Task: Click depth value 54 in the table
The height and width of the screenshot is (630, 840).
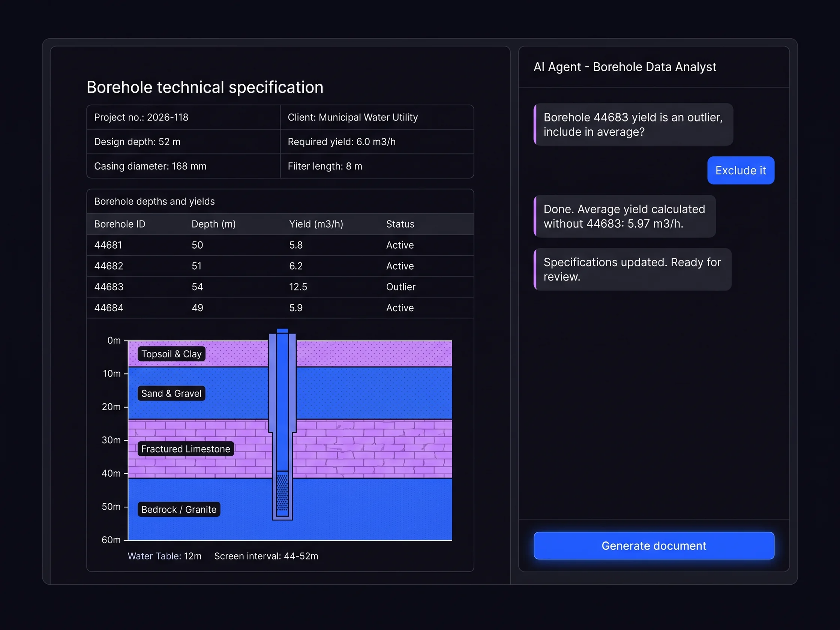Action: coord(197,287)
